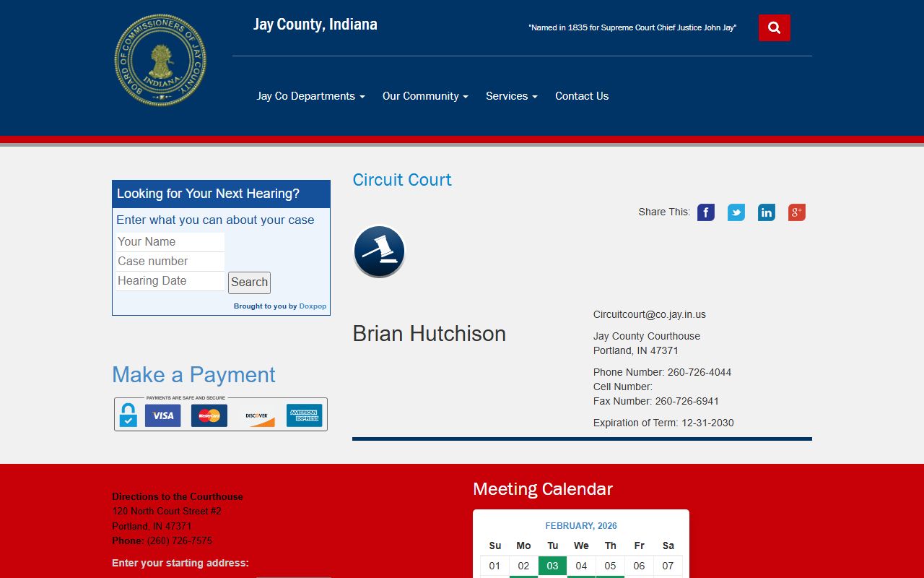
Task: Click the Visa card logo
Action: tap(162, 415)
